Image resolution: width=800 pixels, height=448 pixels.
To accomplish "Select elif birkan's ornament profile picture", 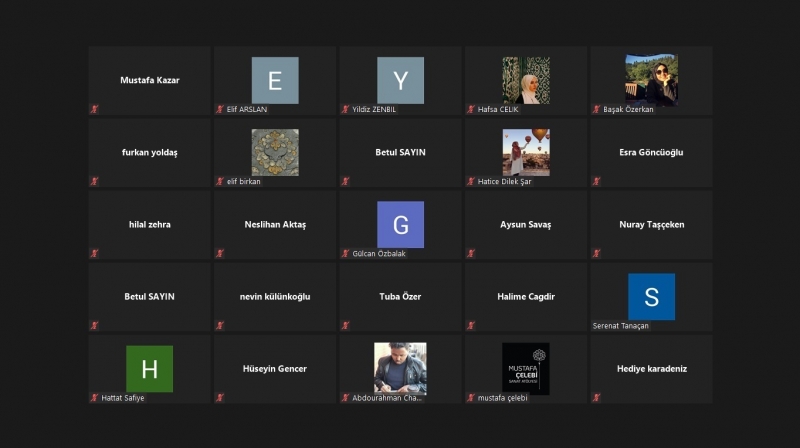I will coord(275,152).
